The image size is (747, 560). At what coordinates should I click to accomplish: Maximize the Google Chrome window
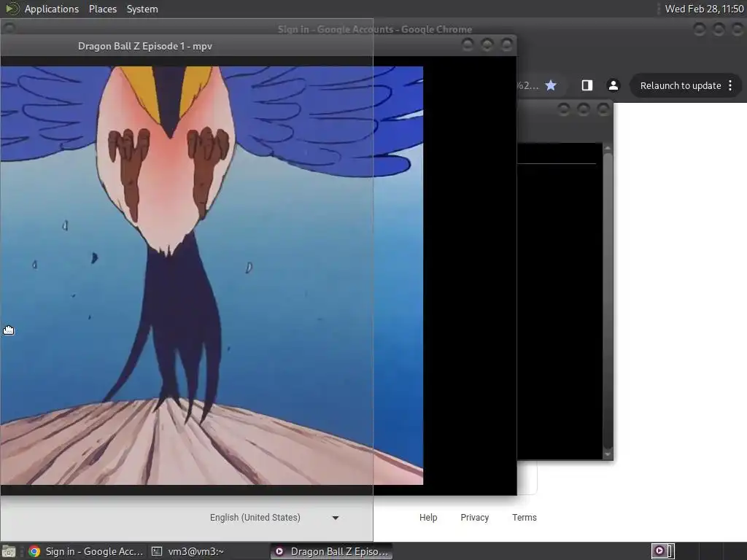coord(719,29)
